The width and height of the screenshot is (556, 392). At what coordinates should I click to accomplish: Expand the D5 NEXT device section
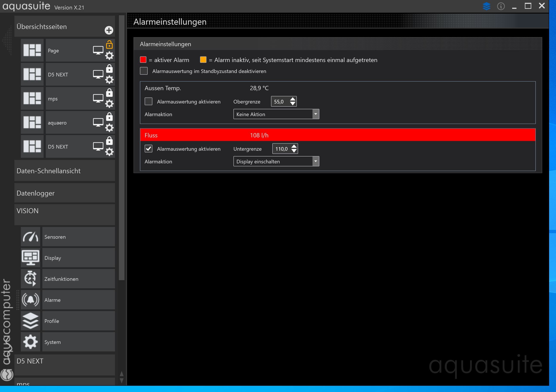coord(65,365)
